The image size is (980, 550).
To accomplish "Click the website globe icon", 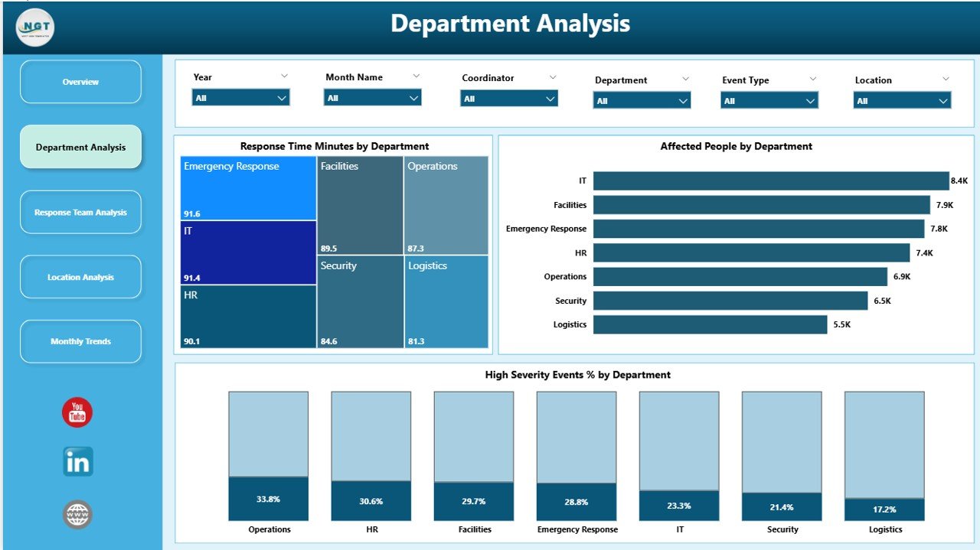I will tap(77, 514).
